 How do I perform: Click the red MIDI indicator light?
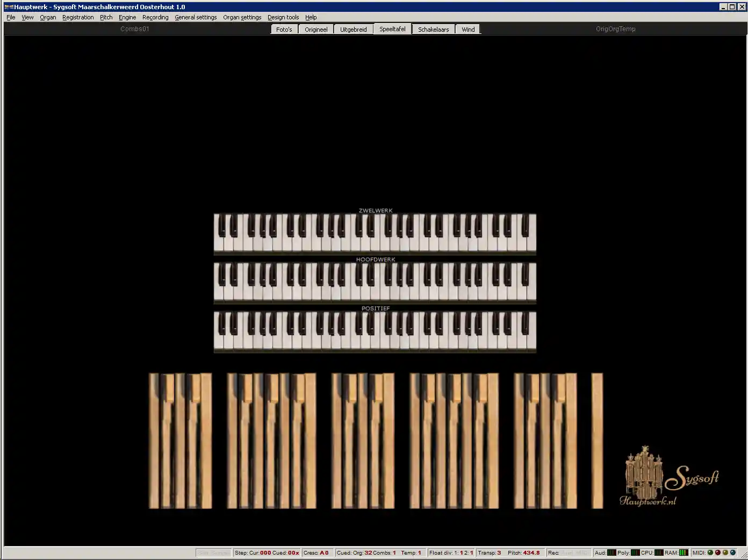(718, 552)
